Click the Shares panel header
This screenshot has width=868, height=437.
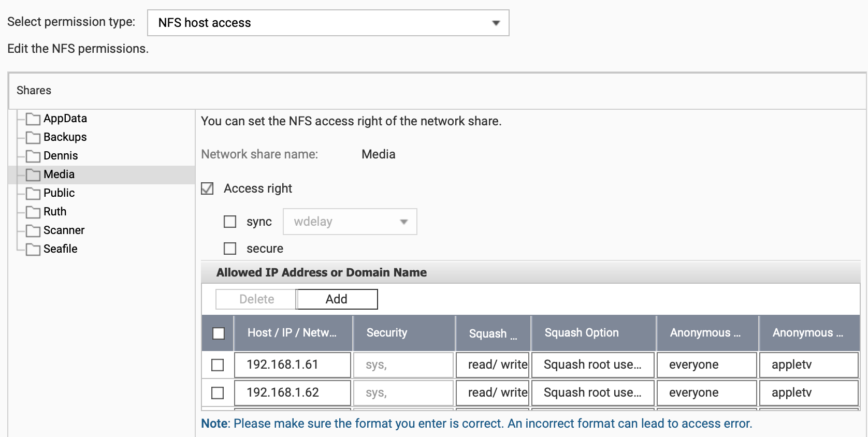[x=437, y=91]
